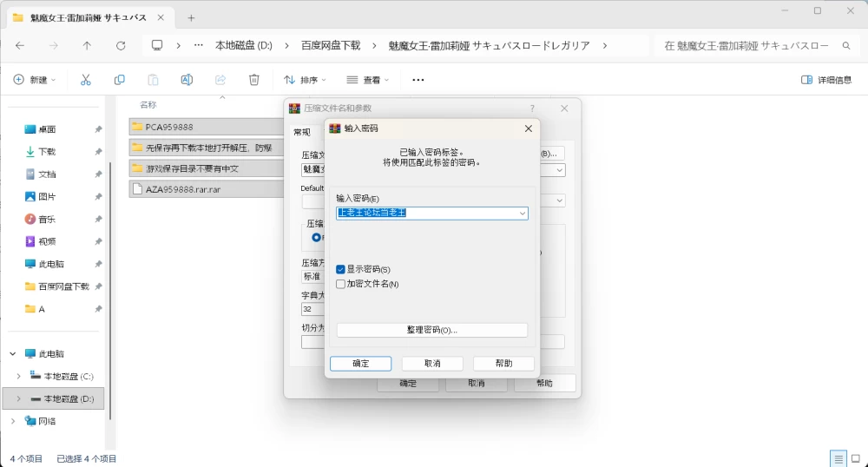Viewport: 868px width, 467px height.
Task: Click the ? help button on archive dialog
Action: [x=532, y=109]
